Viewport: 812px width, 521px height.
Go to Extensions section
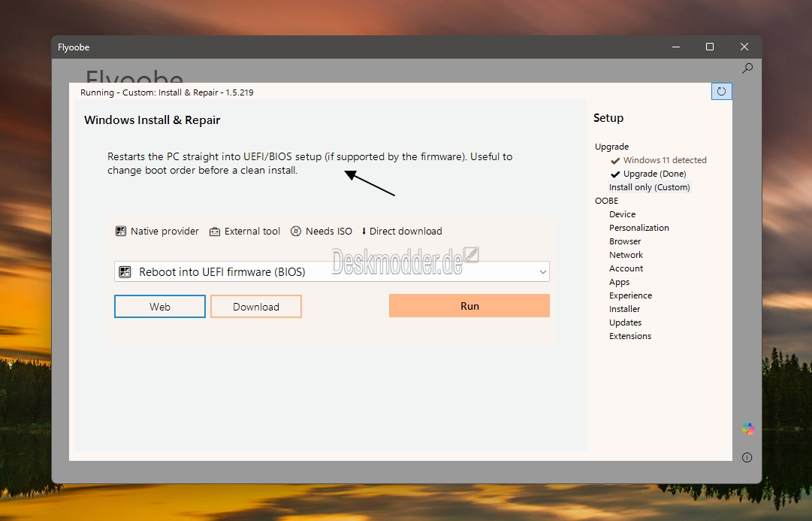click(630, 336)
